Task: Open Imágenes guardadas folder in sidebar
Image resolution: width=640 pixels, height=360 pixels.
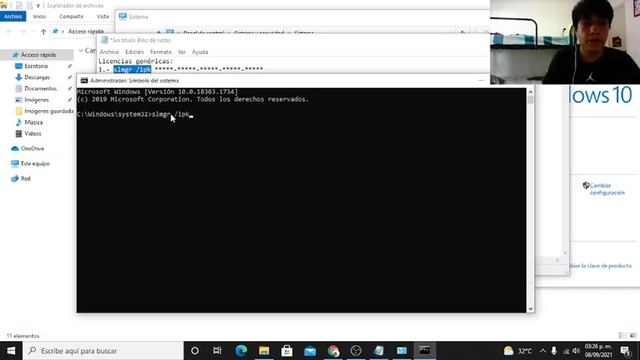Action: 49,111
